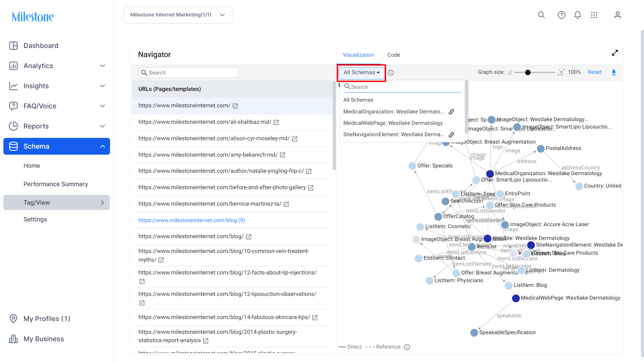Click link icon next to MedicalOrganization option

451,112
